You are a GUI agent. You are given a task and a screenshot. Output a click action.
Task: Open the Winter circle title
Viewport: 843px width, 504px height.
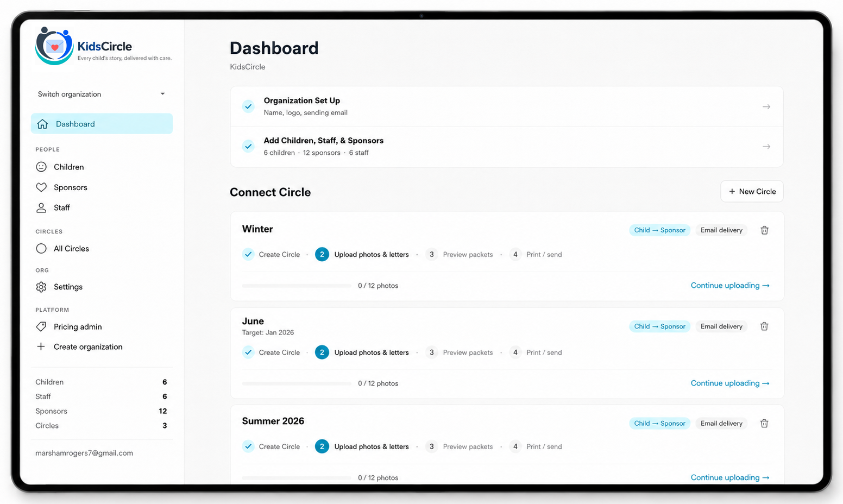(x=257, y=229)
